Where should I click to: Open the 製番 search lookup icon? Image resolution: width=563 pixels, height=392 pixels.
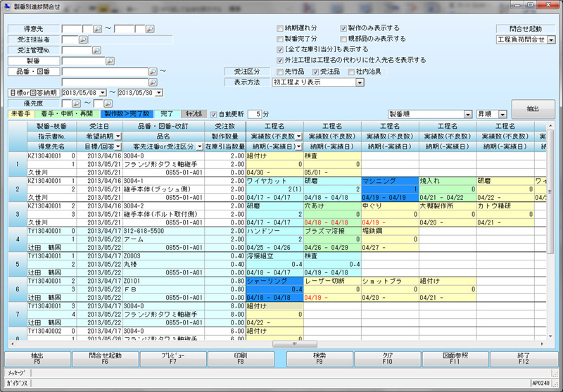click(110, 61)
